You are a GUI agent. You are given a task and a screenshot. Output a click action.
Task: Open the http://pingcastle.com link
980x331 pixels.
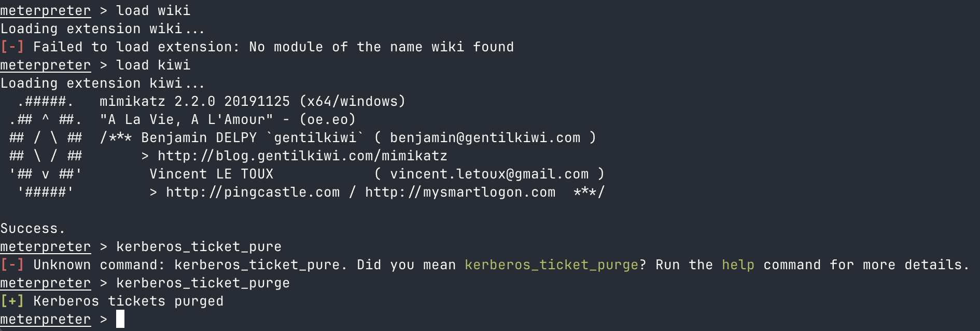tap(253, 192)
